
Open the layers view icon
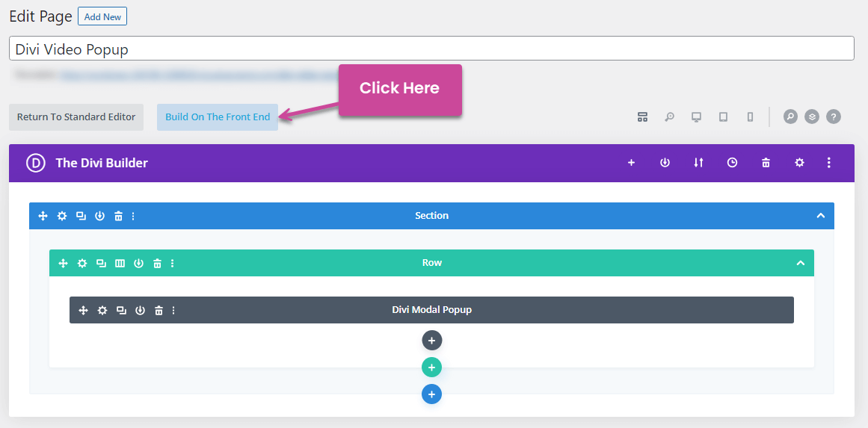tap(812, 117)
